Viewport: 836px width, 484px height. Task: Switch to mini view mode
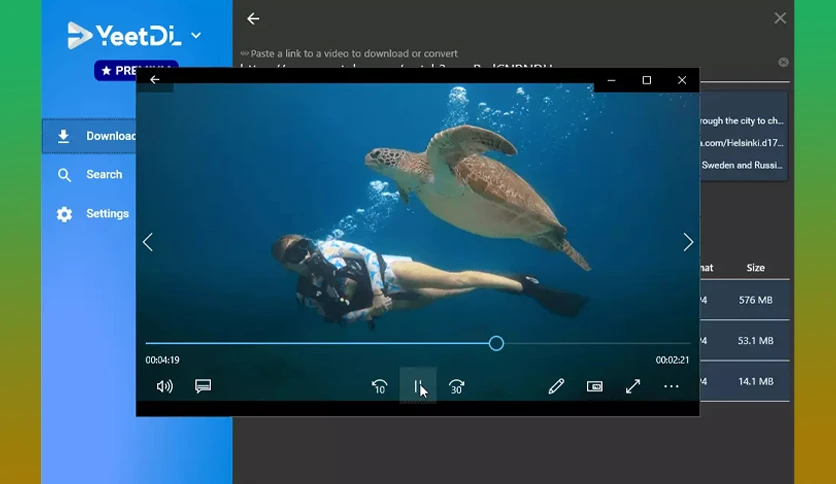point(594,386)
